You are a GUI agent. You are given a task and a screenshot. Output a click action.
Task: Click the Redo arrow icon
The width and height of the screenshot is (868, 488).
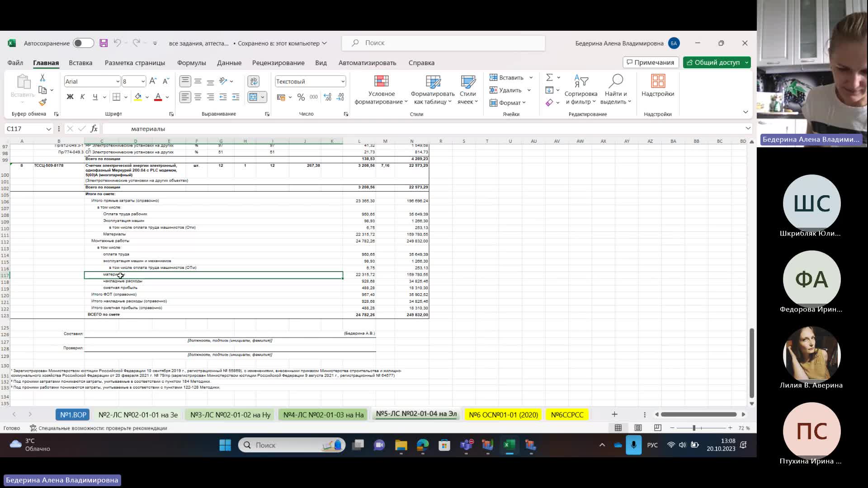[136, 43]
